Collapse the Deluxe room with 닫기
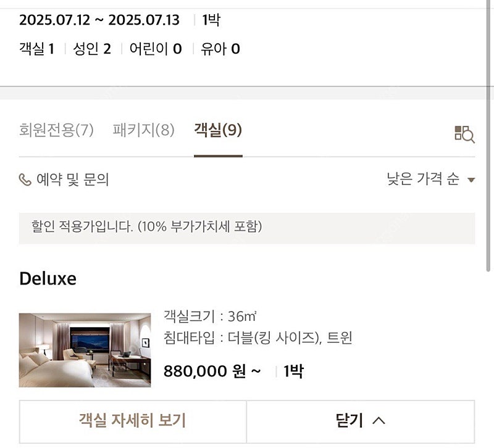This screenshot has height=448, width=494. click(361, 421)
